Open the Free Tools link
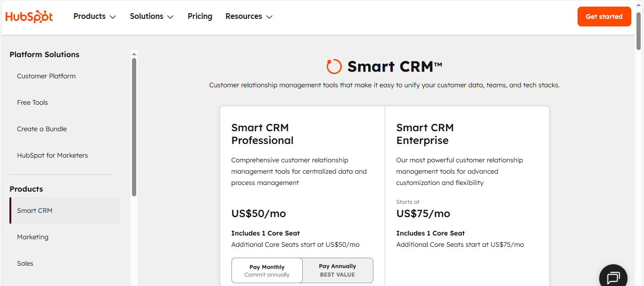 point(33,102)
